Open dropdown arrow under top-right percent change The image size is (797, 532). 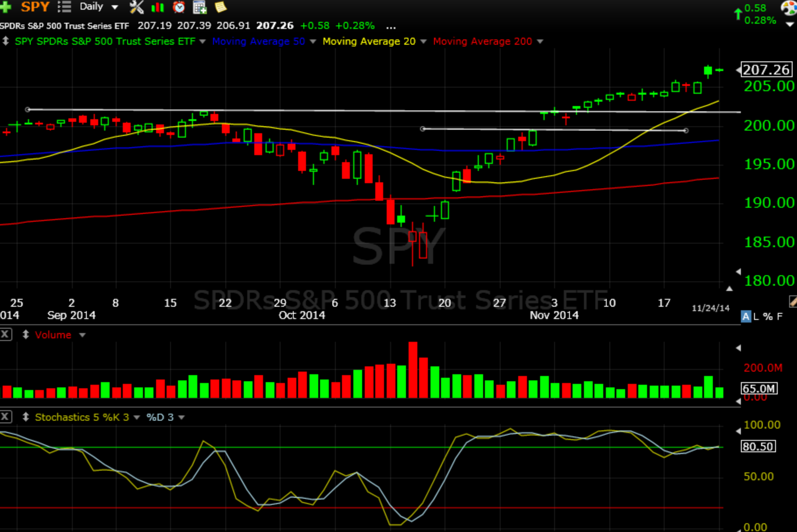point(790,25)
